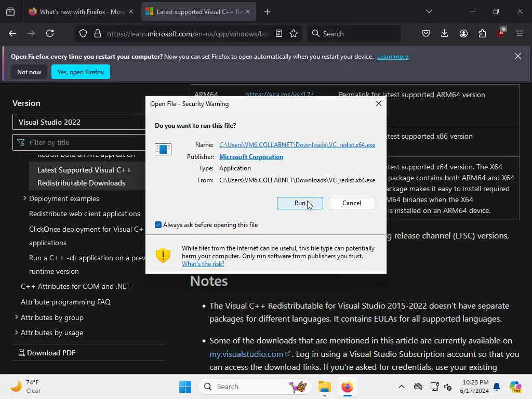Open the Pocket save icon
Viewport: 532px width, 399px height.
point(426,34)
